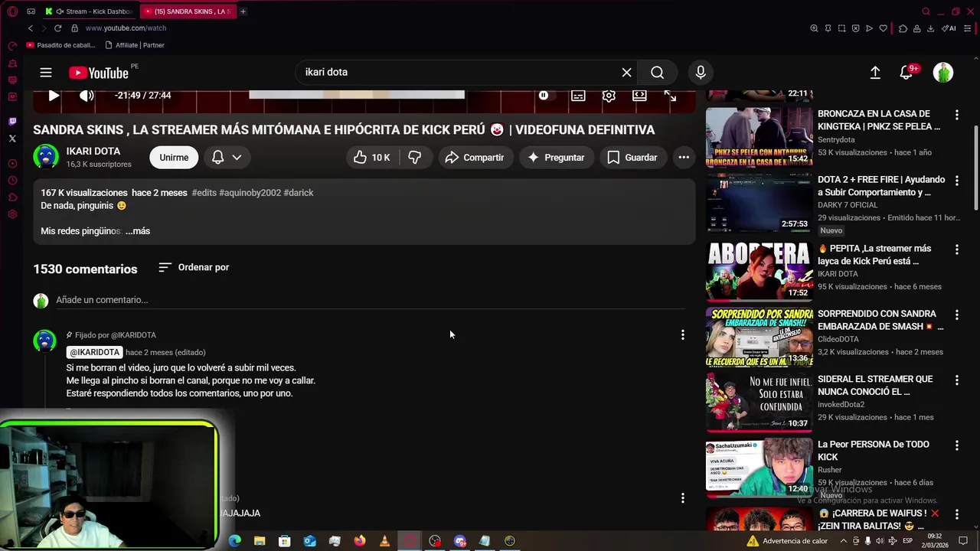Open the YouTube guide hamburger menu
This screenshot has height=551, width=980.
[46, 73]
